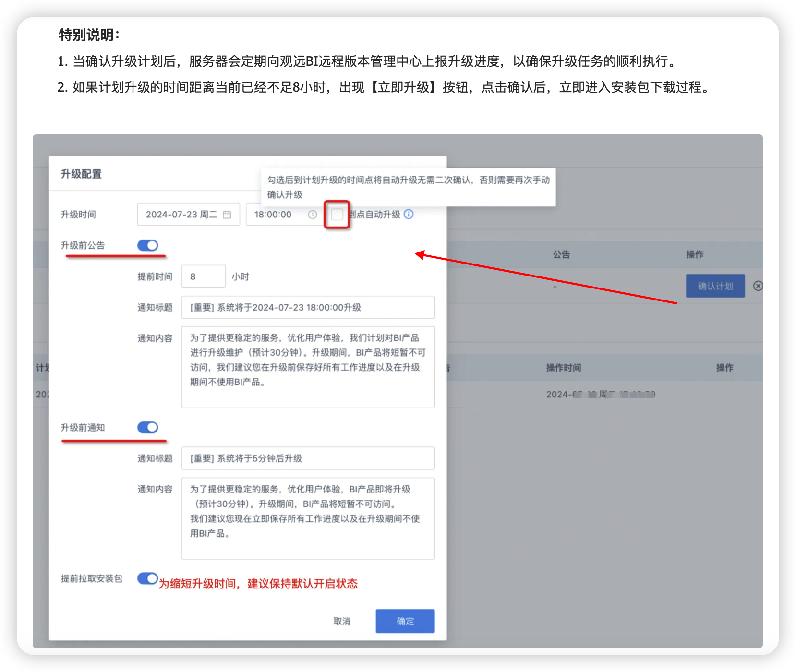
Task: Click the red hint 为缩短升级时间，建议保持默认开启状态
Action: (x=258, y=584)
